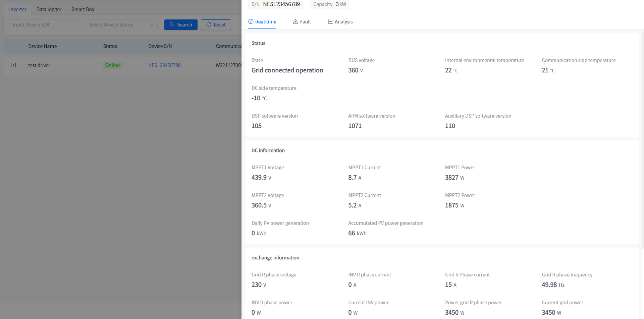Switch to the Inverter tab
The image size is (644, 319).
click(x=18, y=9)
